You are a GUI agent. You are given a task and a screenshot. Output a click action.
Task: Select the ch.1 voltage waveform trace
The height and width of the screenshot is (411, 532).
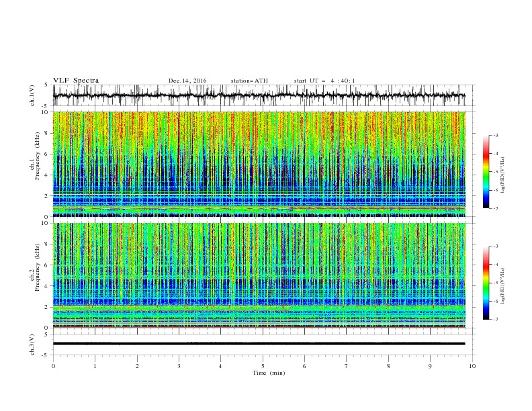click(259, 95)
